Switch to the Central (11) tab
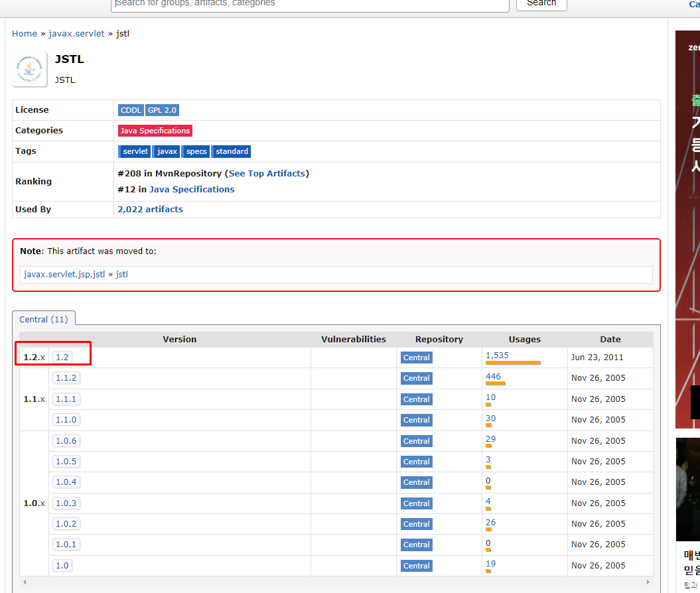Screen dimensions: 700x593 (44, 320)
